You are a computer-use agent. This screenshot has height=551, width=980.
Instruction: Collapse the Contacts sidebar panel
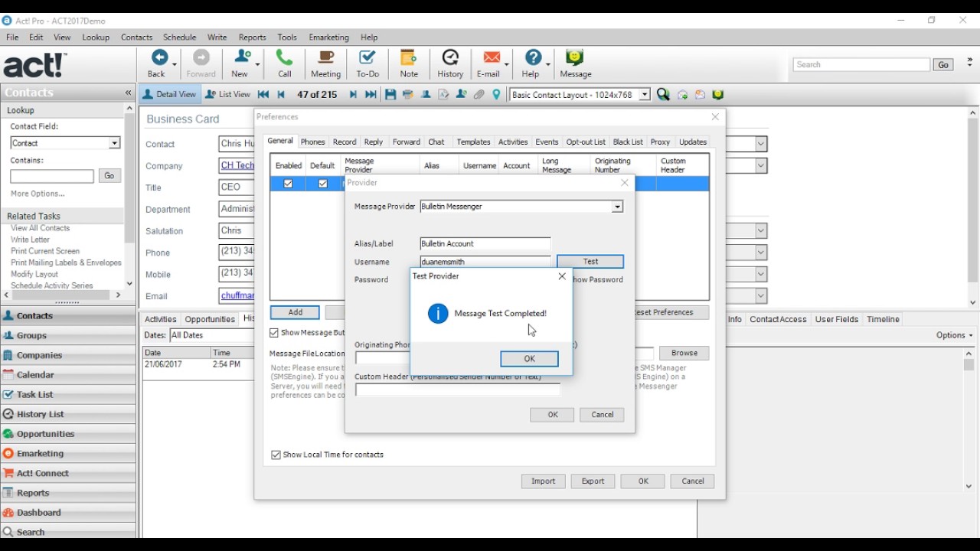click(128, 93)
